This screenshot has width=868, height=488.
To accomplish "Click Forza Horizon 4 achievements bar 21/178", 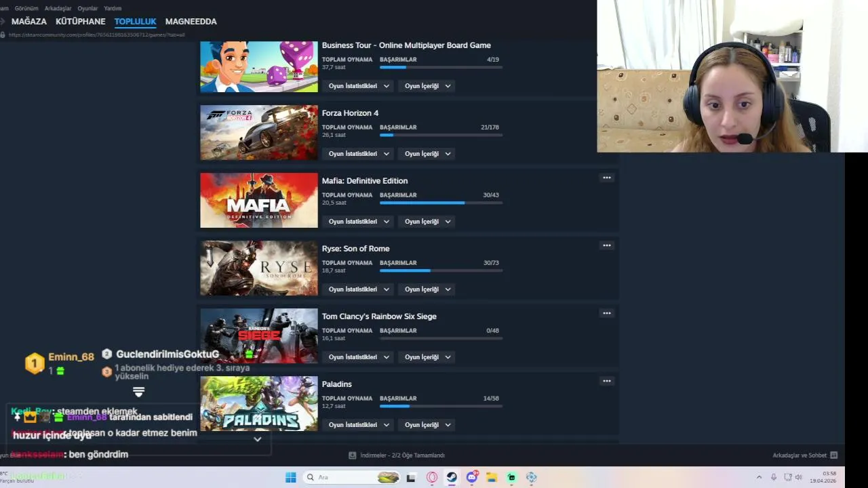I will pos(441,135).
